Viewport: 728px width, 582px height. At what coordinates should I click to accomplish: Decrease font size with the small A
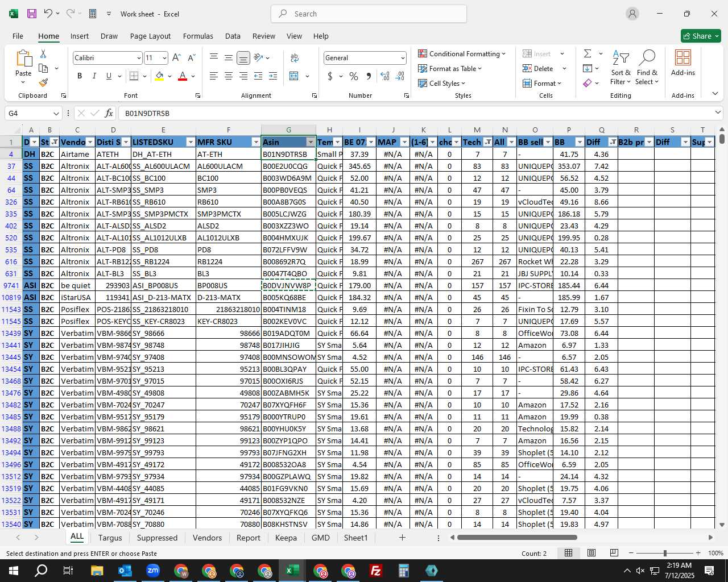tap(191, 58)
